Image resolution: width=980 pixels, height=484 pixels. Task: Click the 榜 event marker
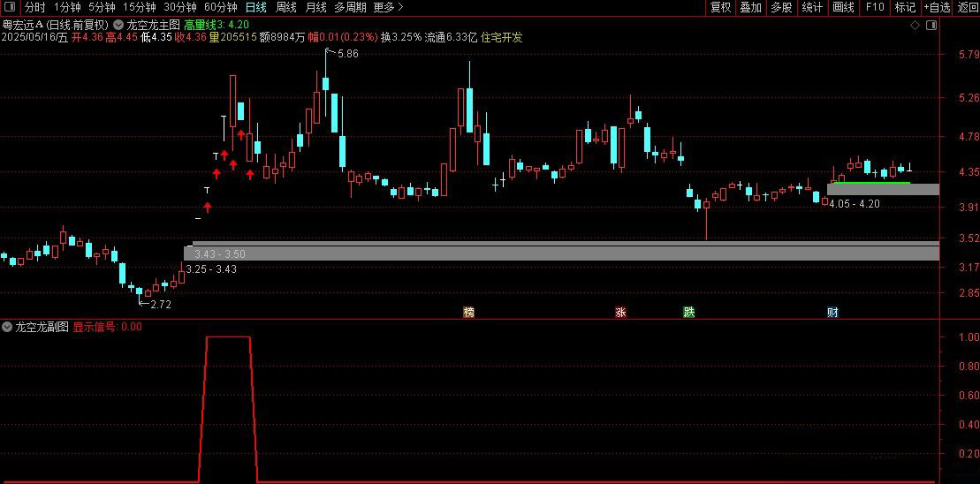pyautogui.click(x=468, y=313)
